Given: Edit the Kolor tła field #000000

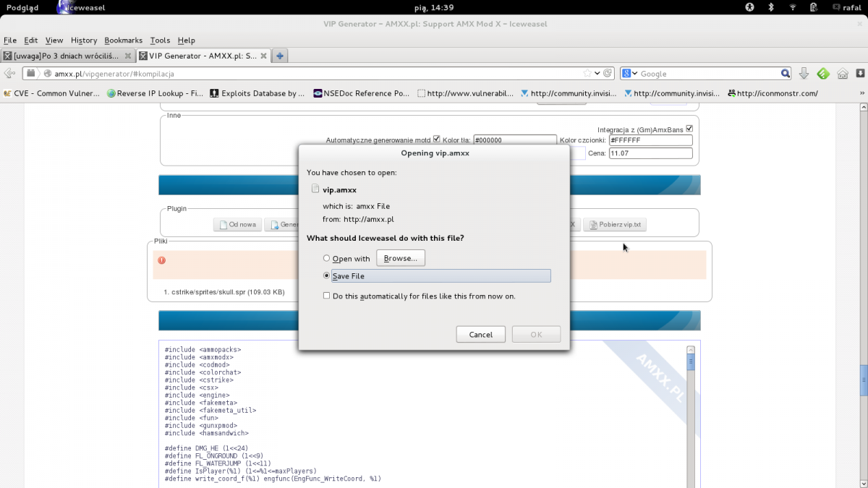Looking at the screenshot, I should coord(514,140).
